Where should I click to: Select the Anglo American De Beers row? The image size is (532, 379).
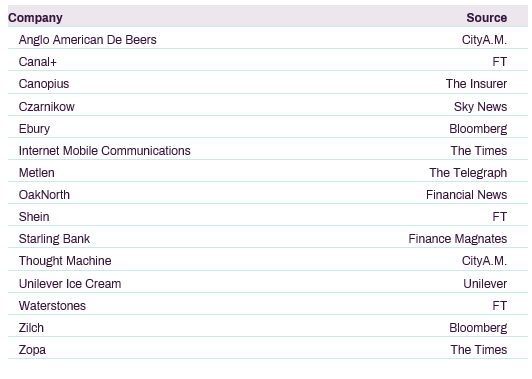[268, 38]
